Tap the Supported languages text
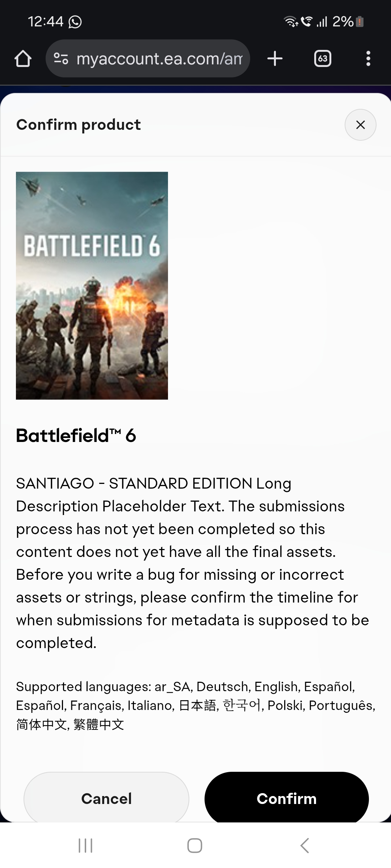This screenshot has width=391, height=868. [x=195, y=705]
